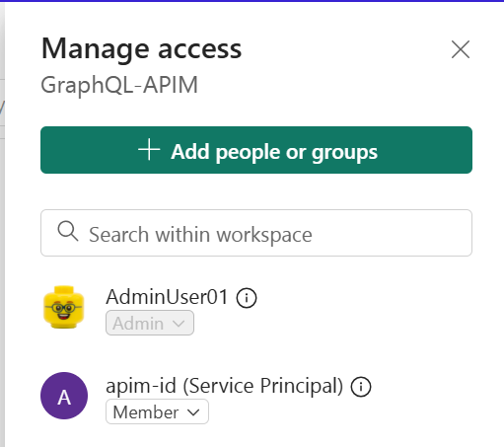Open info icon beside apim-id Service Principal
Viewport: 504px width, 447px height.
pos(361,387)
